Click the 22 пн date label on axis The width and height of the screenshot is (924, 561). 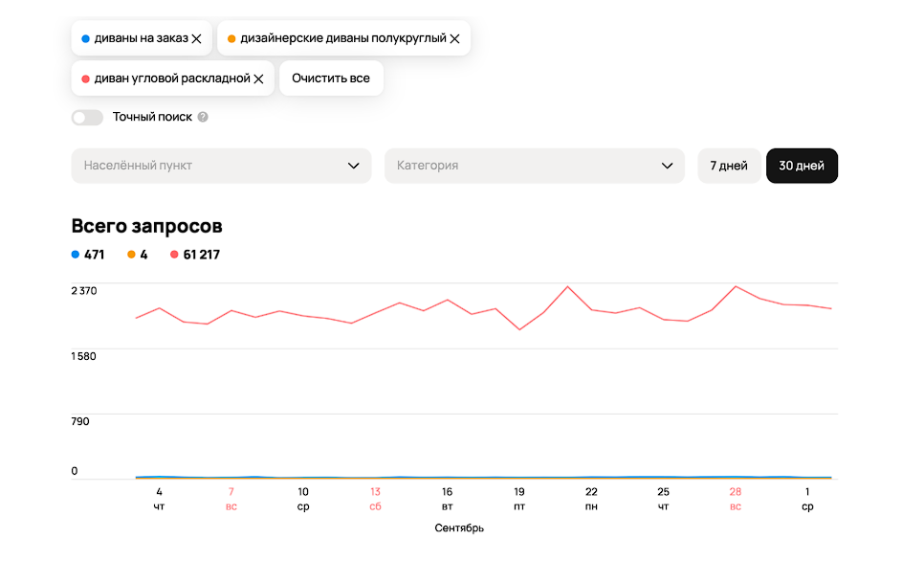click(x=591, y=498)
